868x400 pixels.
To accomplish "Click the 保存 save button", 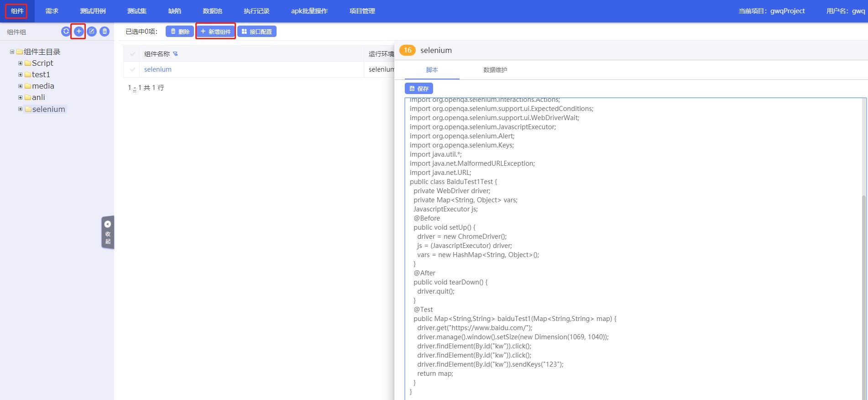I will tap(418, 89).
